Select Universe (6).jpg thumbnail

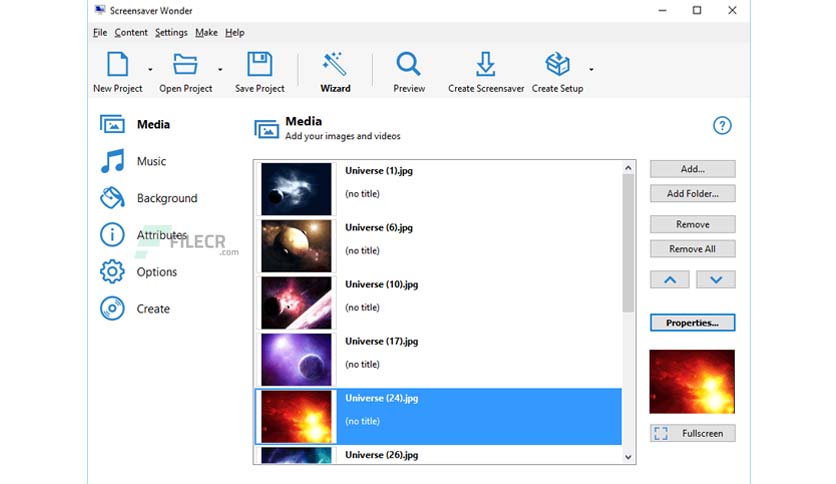coord(296,246)
